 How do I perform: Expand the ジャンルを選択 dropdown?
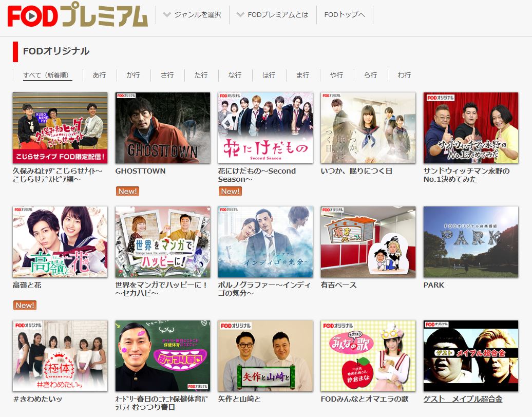[192, 14]
